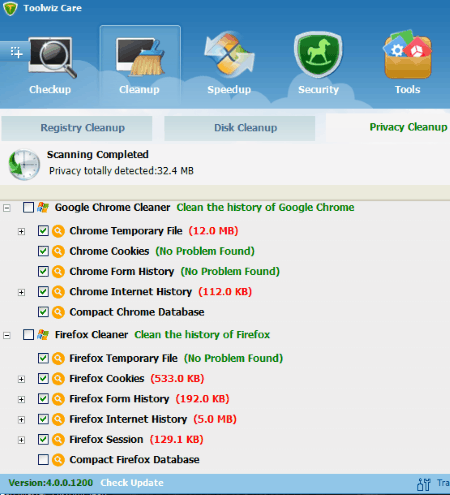Select the Cleanup broom icon
Image resolution: width=450 pixels, height=495 pixels.
click(140, 57)
